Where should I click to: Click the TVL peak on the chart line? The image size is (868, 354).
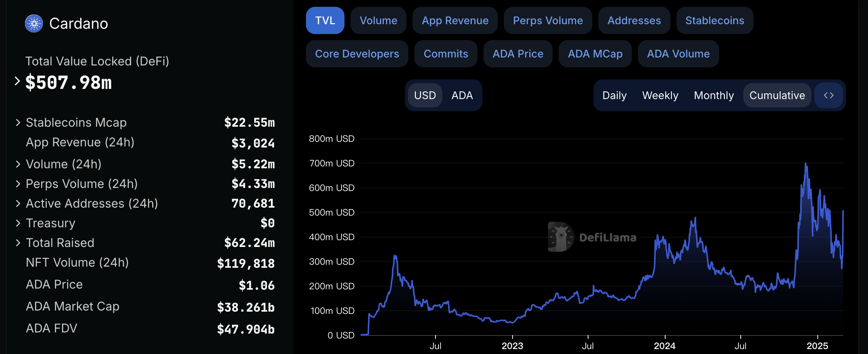coord(806,164)
